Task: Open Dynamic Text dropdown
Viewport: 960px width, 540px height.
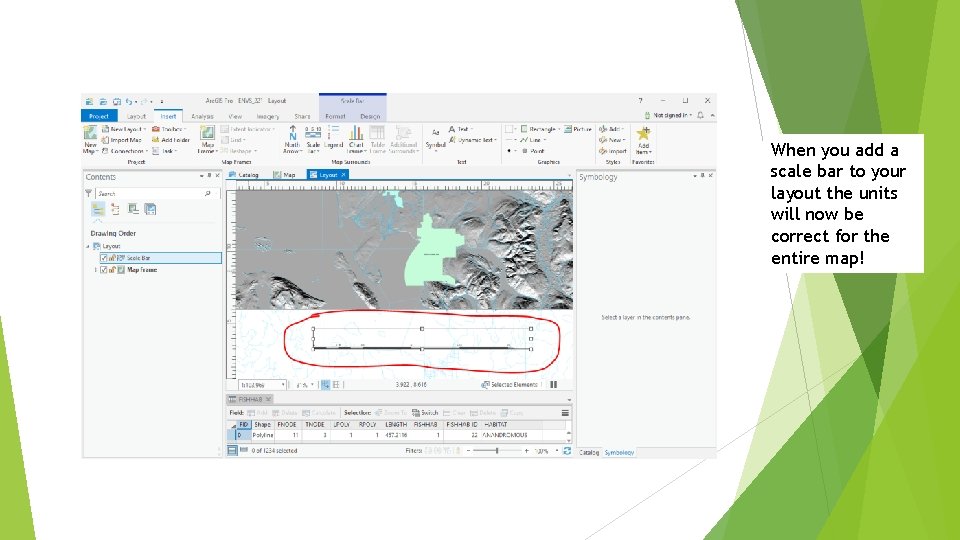Action: (473, 140)
